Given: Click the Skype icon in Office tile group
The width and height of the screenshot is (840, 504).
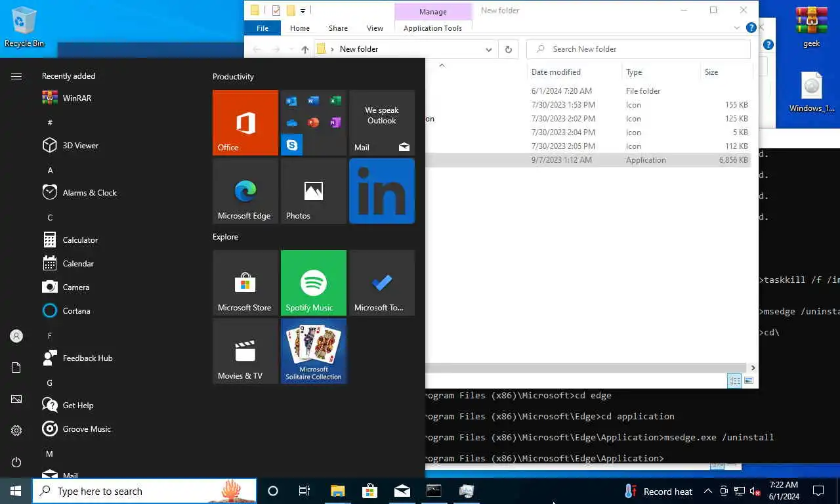Looking at the screenshot, I should pos(292,144).
